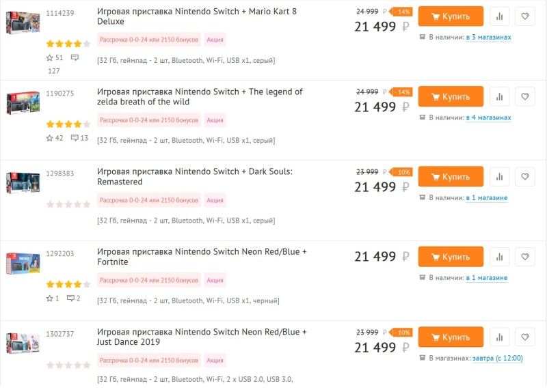
Task: Add Dark Souls bundle to comparison chart
Action: coord(499,177)
